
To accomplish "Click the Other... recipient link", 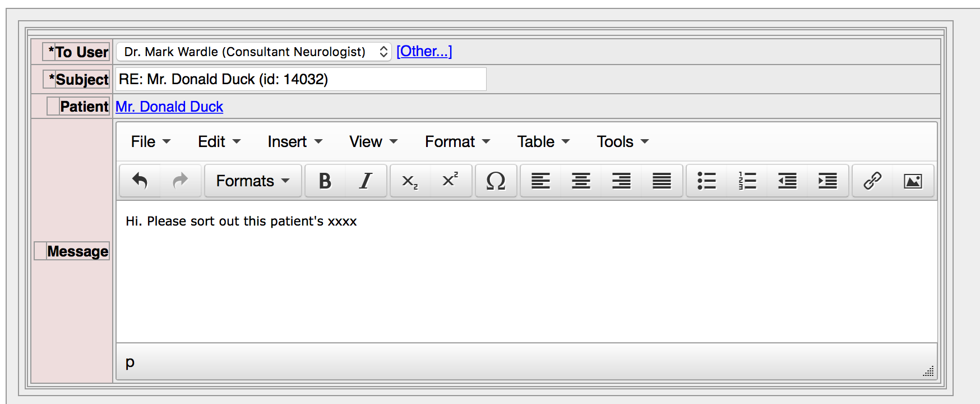I will (x=424, y=51).
